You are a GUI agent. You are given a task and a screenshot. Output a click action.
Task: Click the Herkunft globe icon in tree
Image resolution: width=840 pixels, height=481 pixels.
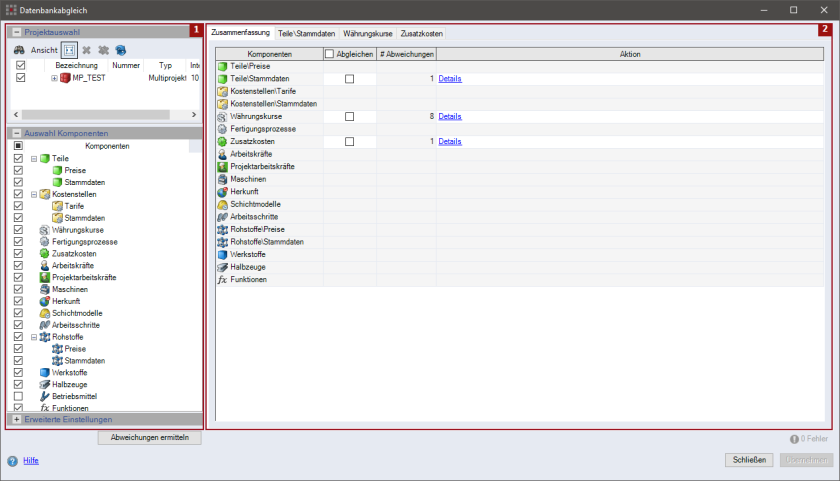tap(44, 301)
